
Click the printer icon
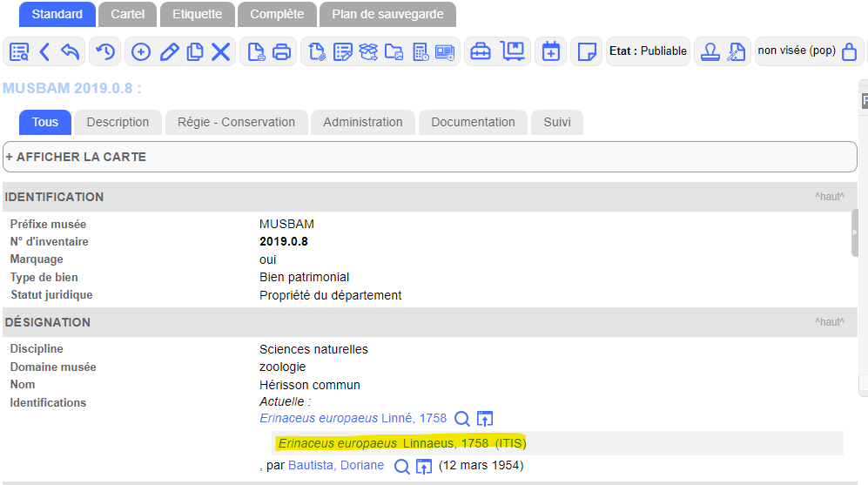pos(281,52)
